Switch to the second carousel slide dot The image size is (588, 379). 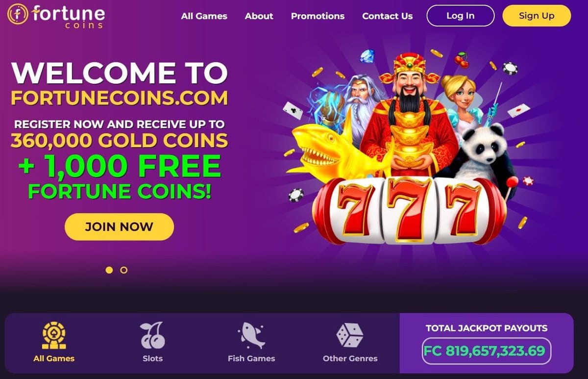click(x=123, y=270)
